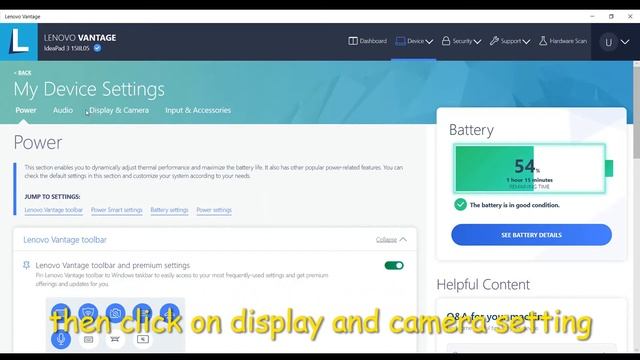The width and height of the screenshot is (640, 360).
Task: Click the camera privacy icon in toolbar preview
Action: [116, 313]
